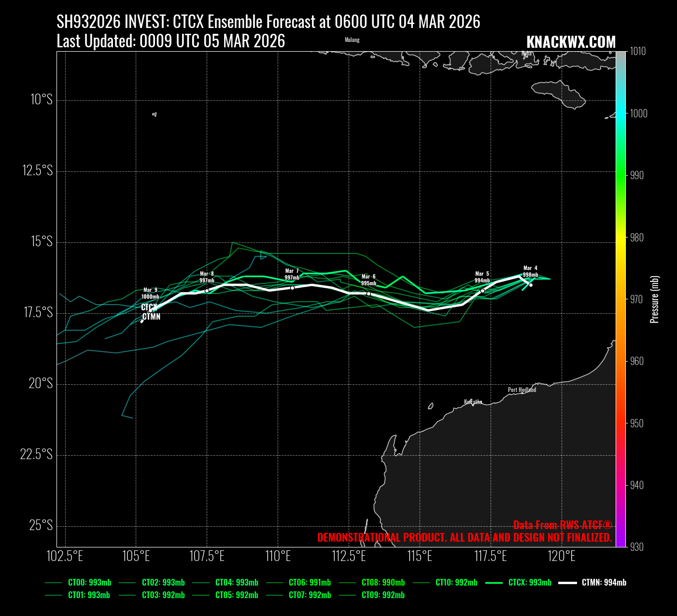The image size is (677, 616).
Task: Click the pressure colorbar at 990 mb
Action: tap(621, 175)
